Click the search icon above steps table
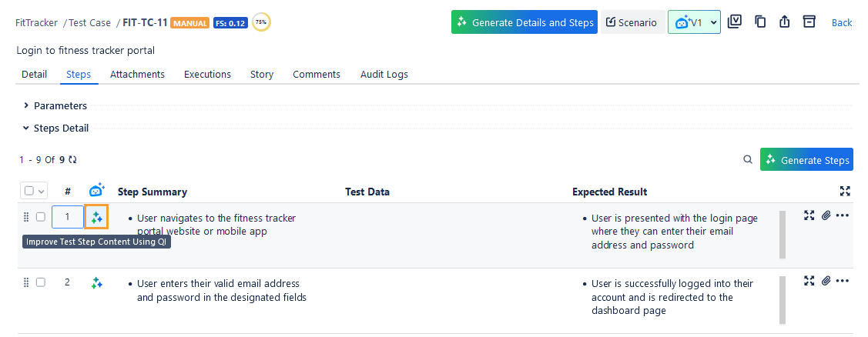 point(747,160)
